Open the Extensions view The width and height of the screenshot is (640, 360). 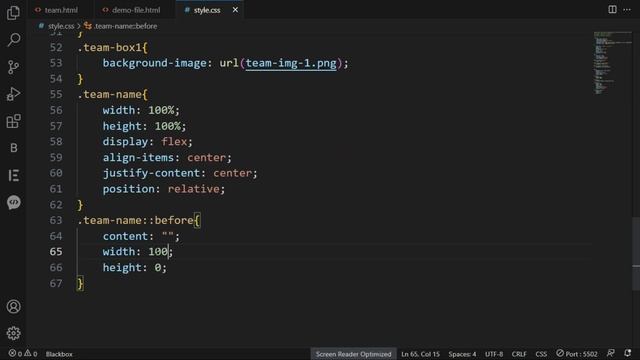pos(13,121)
